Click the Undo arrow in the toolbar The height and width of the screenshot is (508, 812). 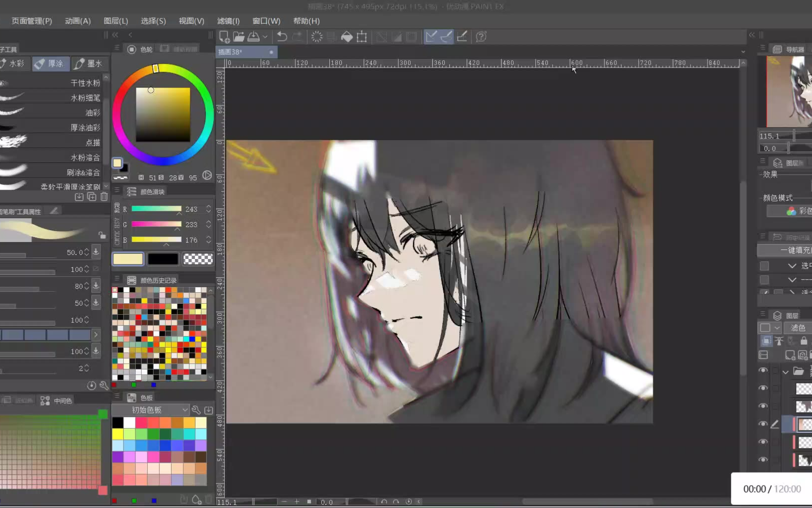pyautogui.click(x=282, y=36)
